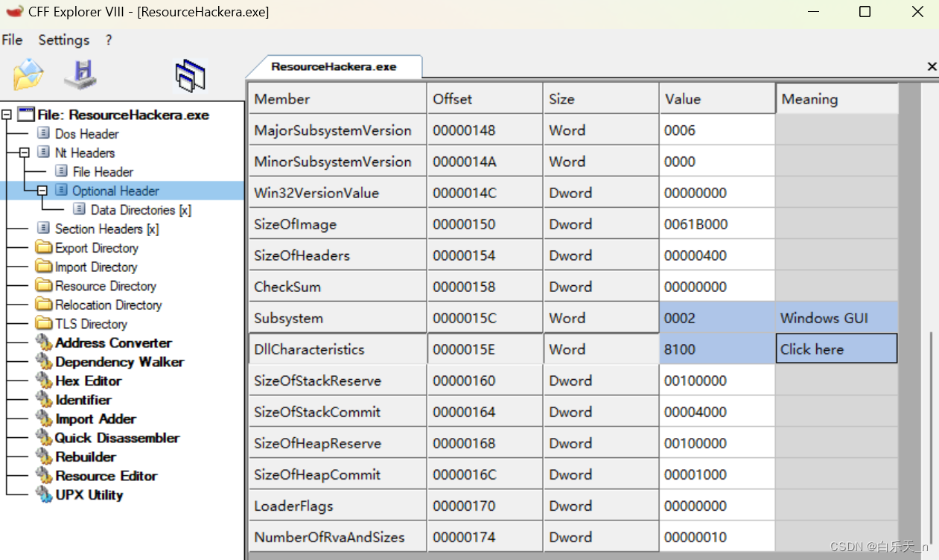Viewport: 939px width, 560px height.
Task: Select the Nt Headers tree label
Action: tap(85, 153)
